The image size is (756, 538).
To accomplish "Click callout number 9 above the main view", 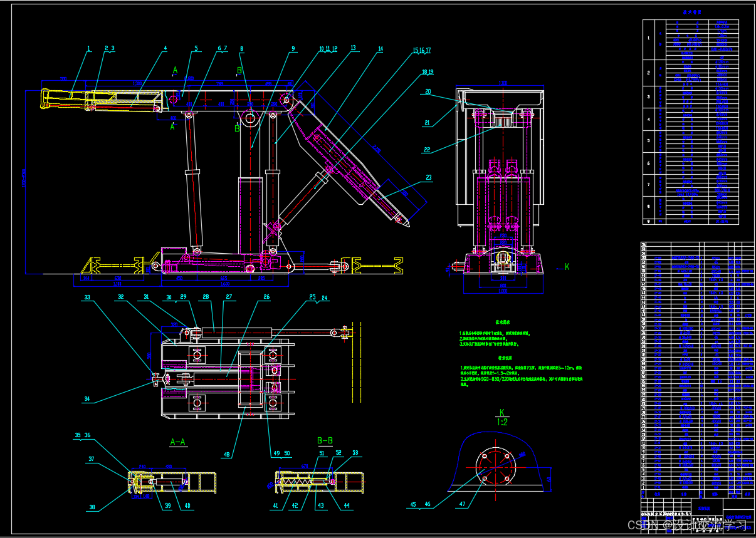I will click(x=293, y=48).
